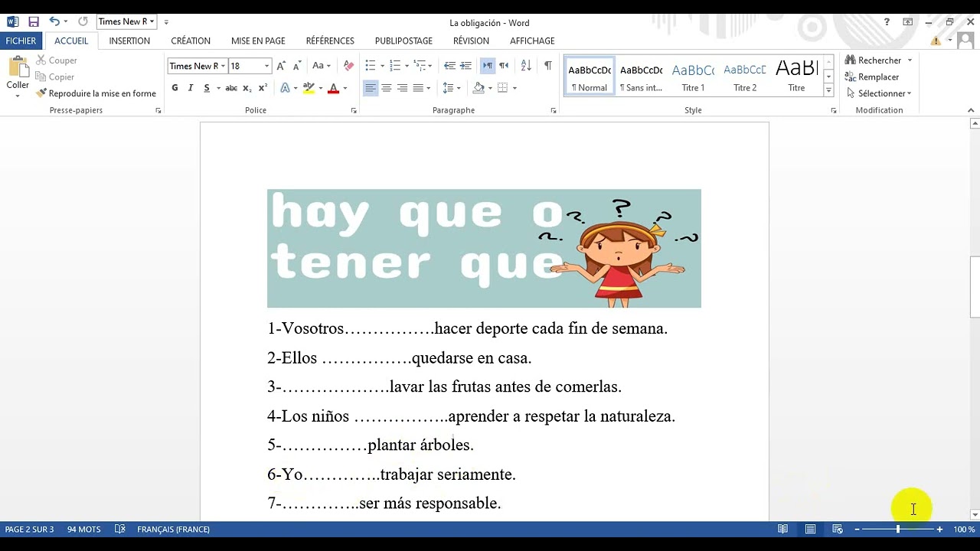
Task: Click the Remplacer button
Action: pos(872,77)
